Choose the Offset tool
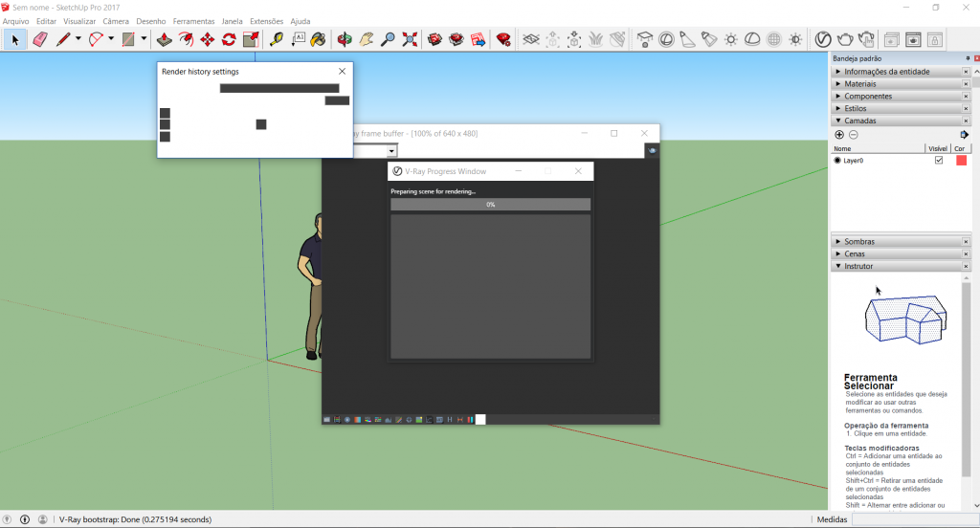 coord(186,40)
